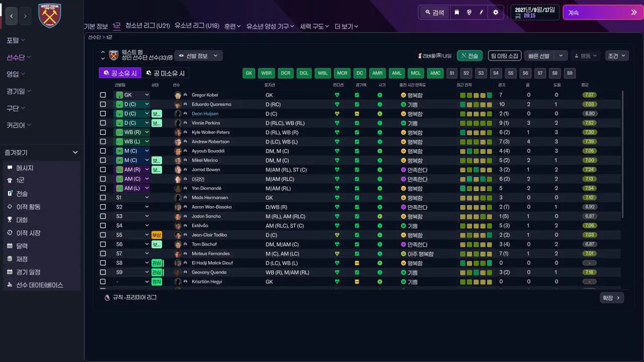Open the 조건 filter dropdown
644x362 pixels.
click(x=617, y=56)
